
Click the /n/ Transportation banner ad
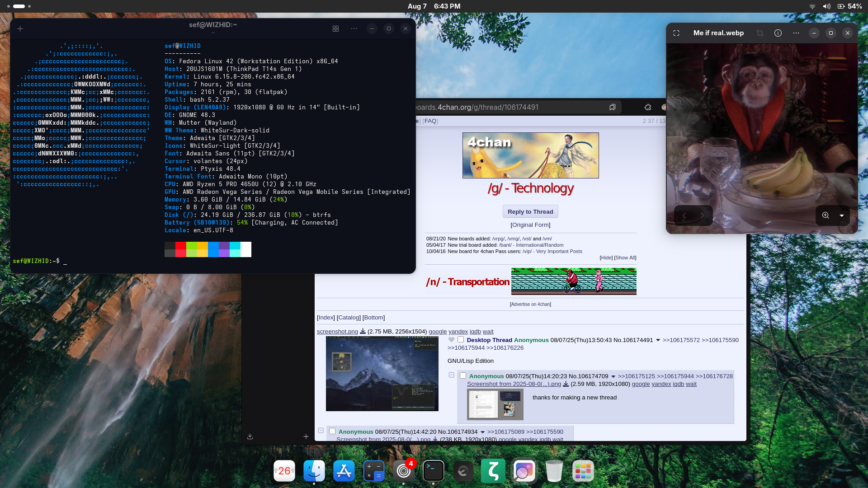530,282
